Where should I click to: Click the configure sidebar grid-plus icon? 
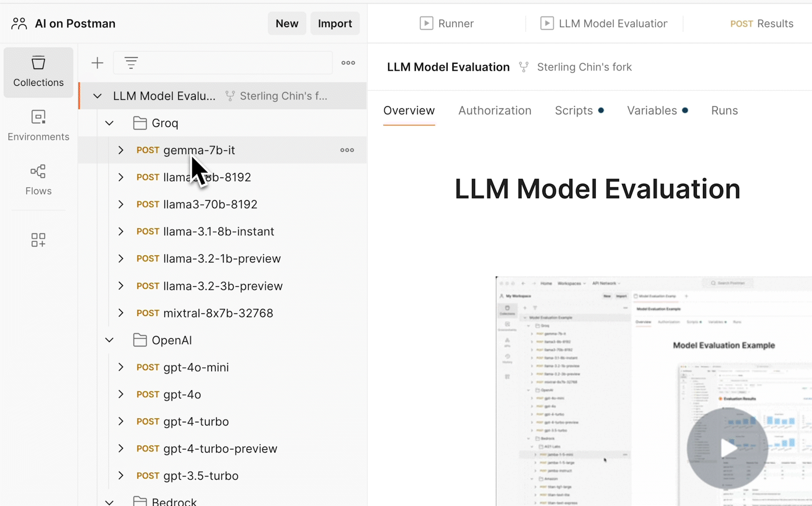[x=38, y=240]
